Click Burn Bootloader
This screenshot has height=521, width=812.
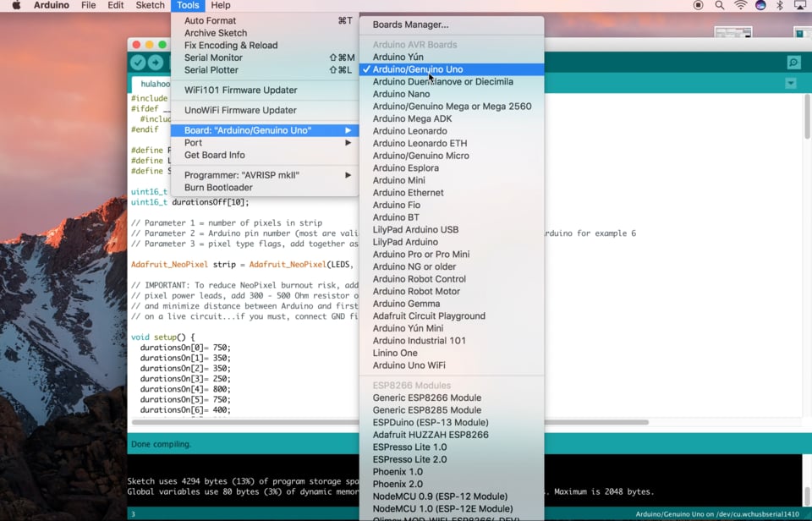[218, 188]
